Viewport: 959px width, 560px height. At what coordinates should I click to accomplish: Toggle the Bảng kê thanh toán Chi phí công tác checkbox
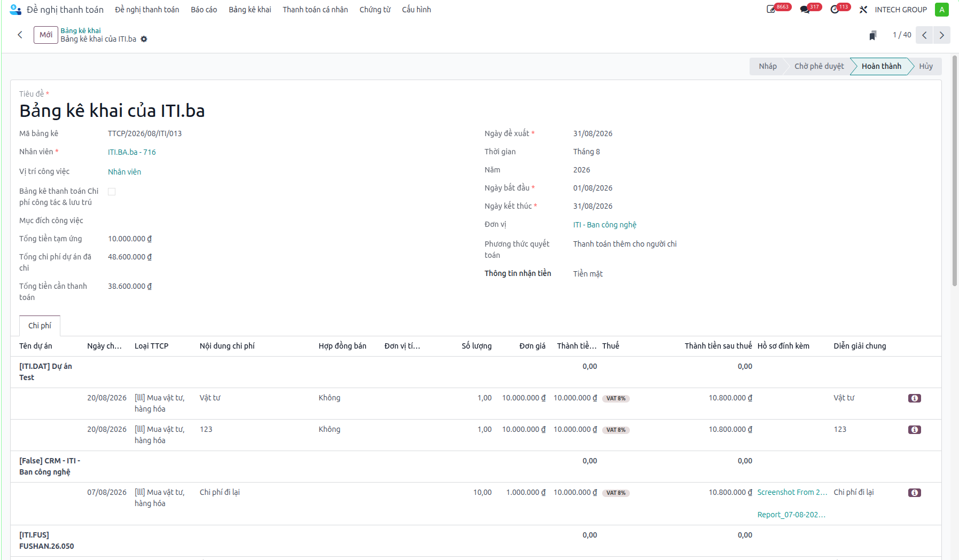click(x=112, y=192)
